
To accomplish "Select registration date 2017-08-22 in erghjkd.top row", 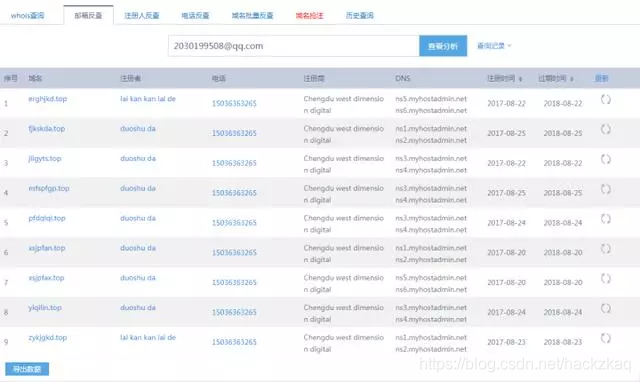I will tap(507, 103).
